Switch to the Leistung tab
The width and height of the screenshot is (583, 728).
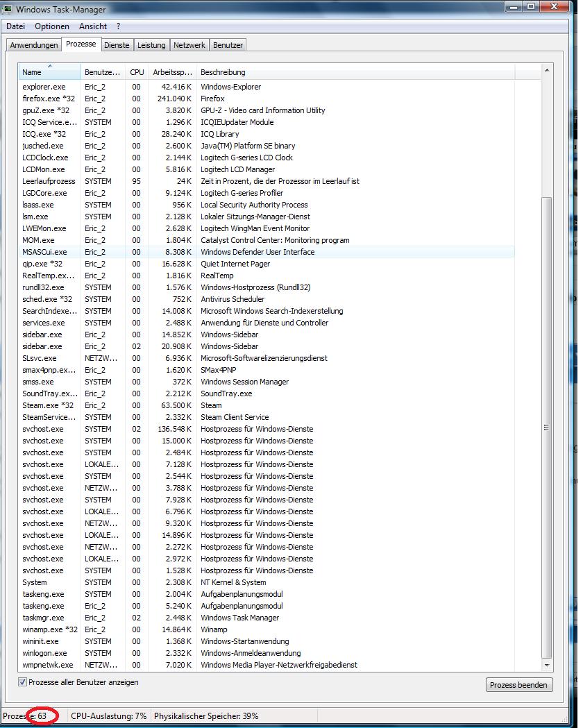click(x=151, y=45)
